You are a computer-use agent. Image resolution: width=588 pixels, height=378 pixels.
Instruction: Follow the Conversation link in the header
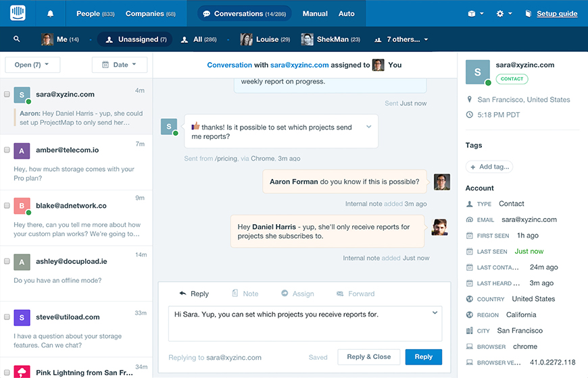(x=230, y=65)
